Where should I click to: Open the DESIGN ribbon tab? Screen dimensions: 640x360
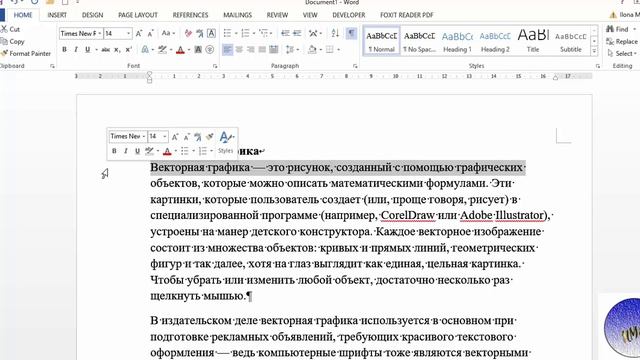click(92, 15)
